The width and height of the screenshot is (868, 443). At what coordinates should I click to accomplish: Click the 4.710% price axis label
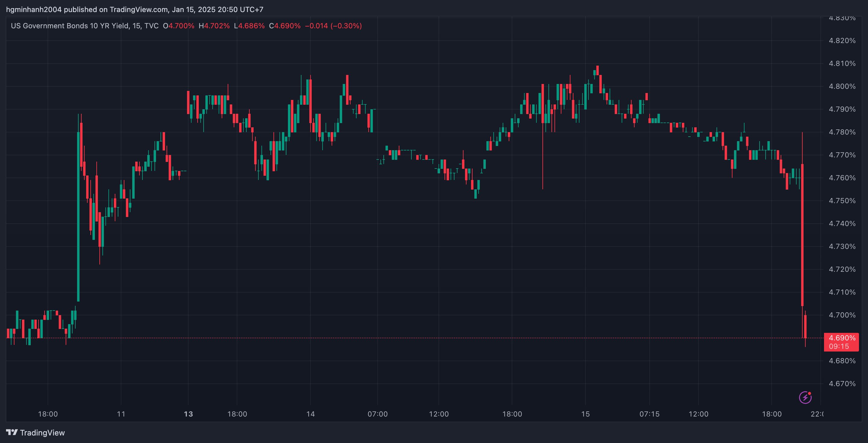click(842, 292)
